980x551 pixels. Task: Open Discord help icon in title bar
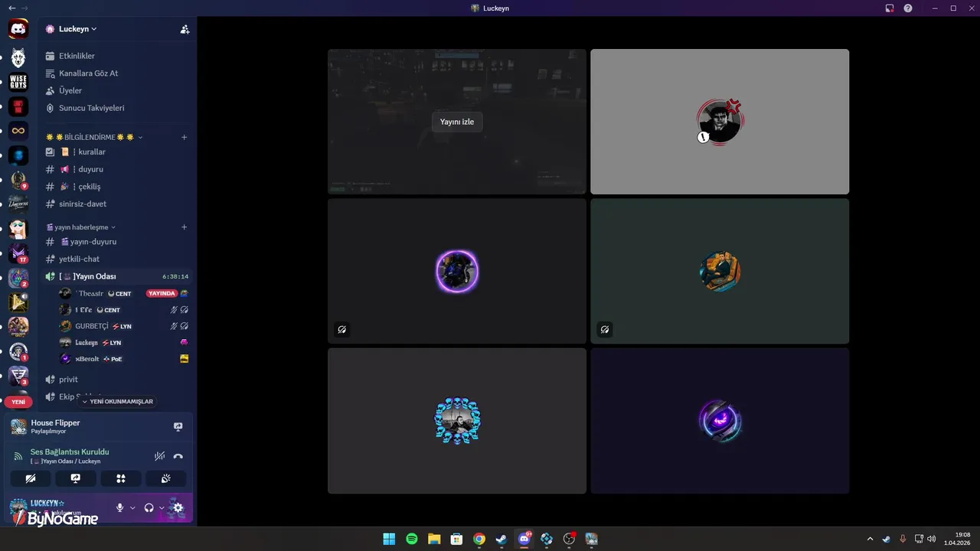tap(908, 8)
